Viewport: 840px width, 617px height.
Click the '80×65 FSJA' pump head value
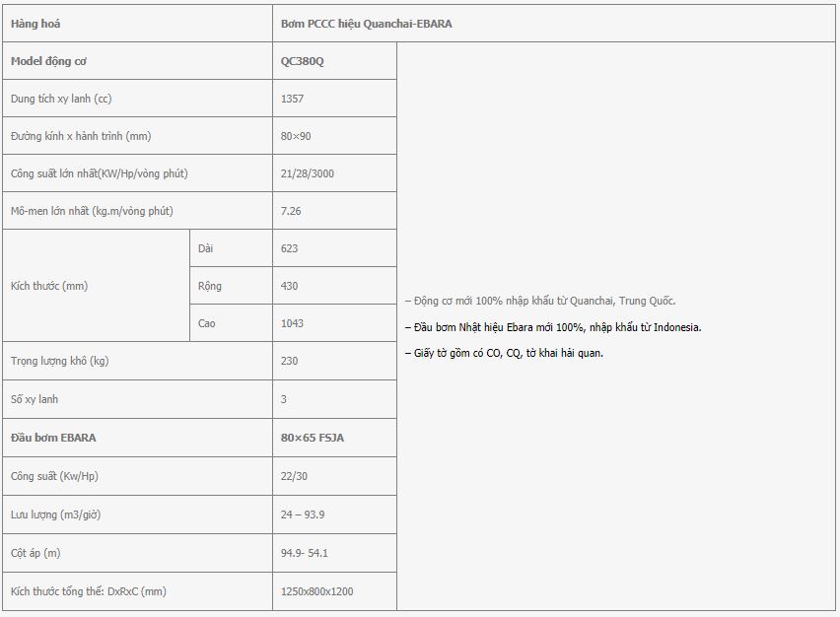pyautogui.click(x=313, y=437)
